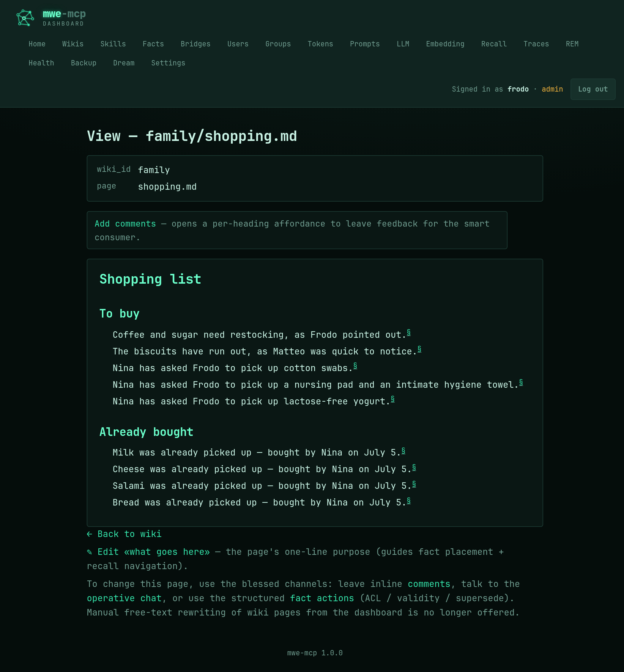Open the § link after Bread line
This screenshot has width=624, height=672.
click(x=409, y=500)
